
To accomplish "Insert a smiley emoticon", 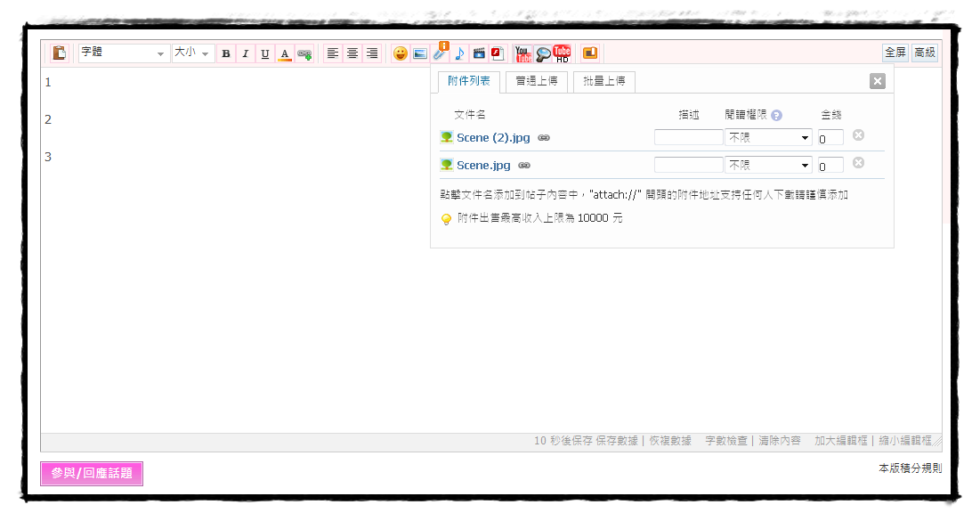I will coord(401,53).
